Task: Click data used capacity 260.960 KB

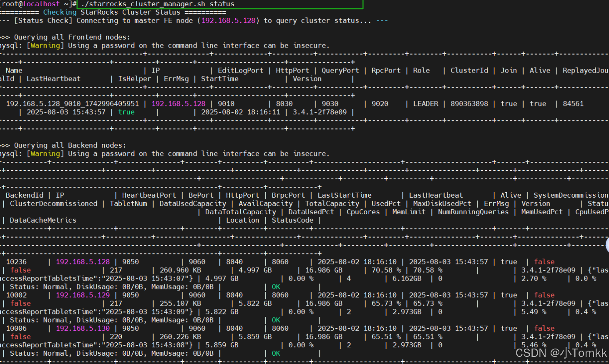Action: [x=180, y=271]
